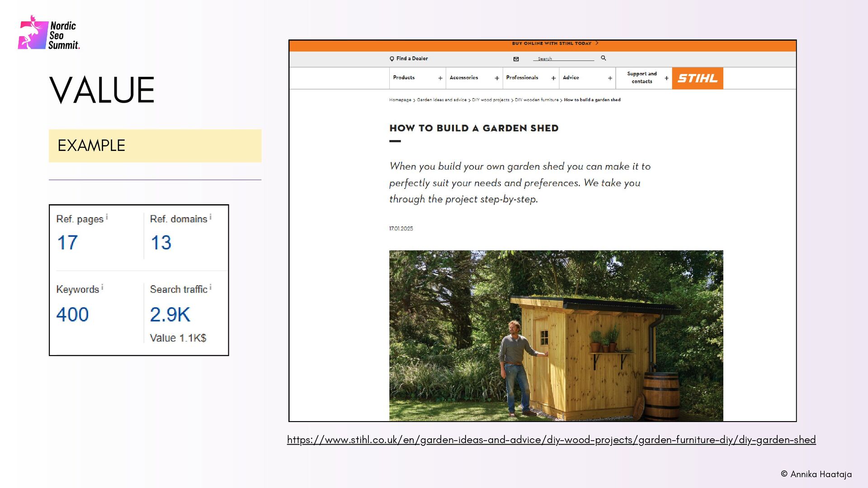Open the Products menu item
Screen dimensions: 868x488
click(x=403, y=78)
